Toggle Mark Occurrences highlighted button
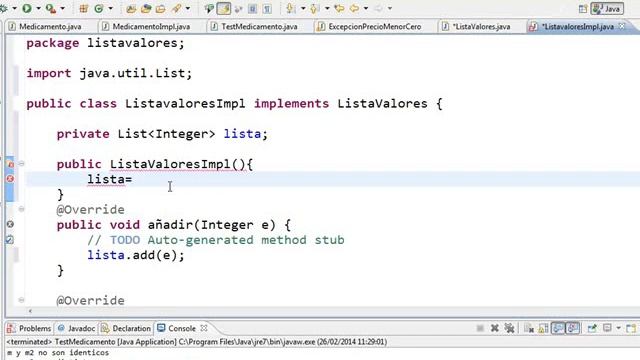Viewport: 640px width, 360px height. pyautogui.click(x=224, y=9)
